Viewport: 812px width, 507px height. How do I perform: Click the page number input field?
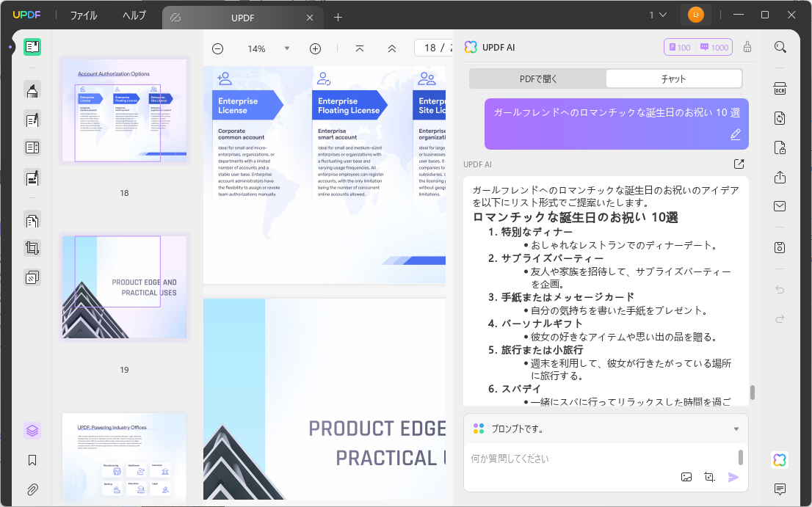coord(434,48)
